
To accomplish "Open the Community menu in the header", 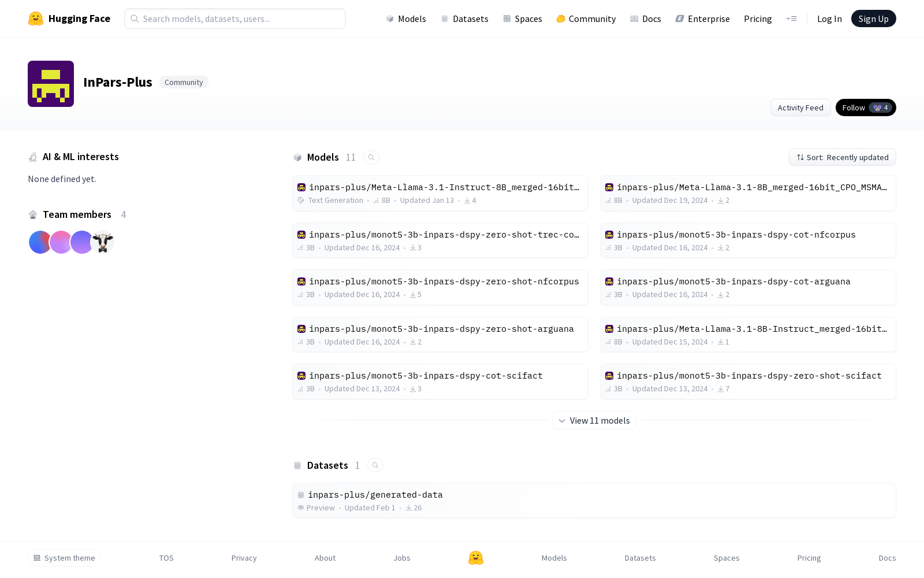I will click(586, 18).
